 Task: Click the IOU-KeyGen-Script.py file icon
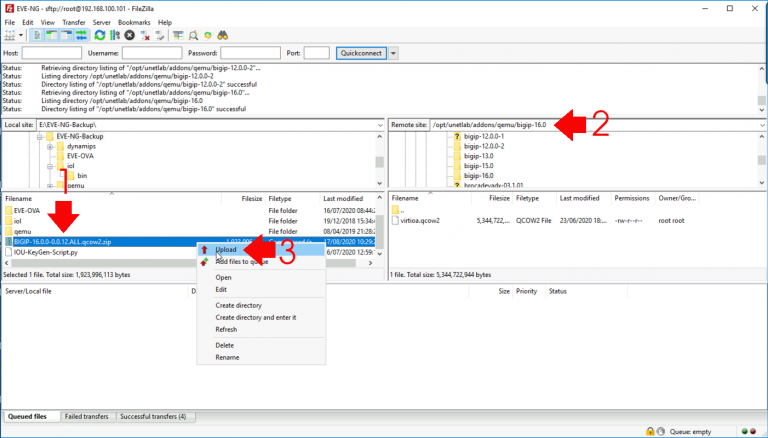(8, 252)
